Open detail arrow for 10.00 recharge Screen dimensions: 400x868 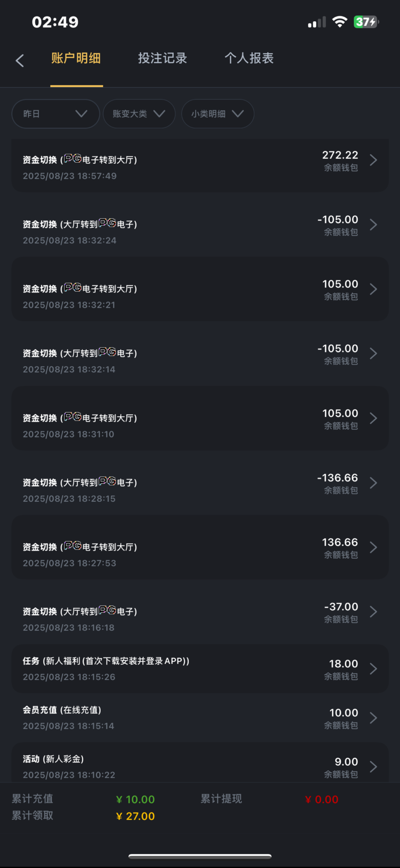373,718
